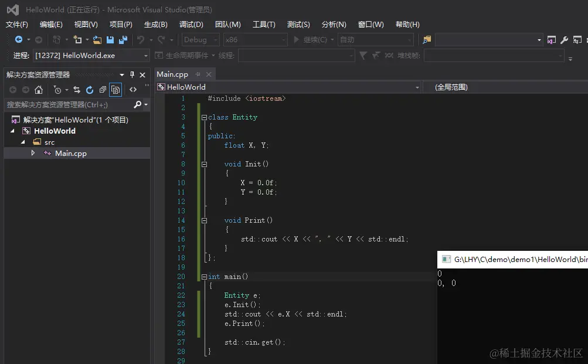
Task: Open the 分析(N) menu
Action: (334, 25)
